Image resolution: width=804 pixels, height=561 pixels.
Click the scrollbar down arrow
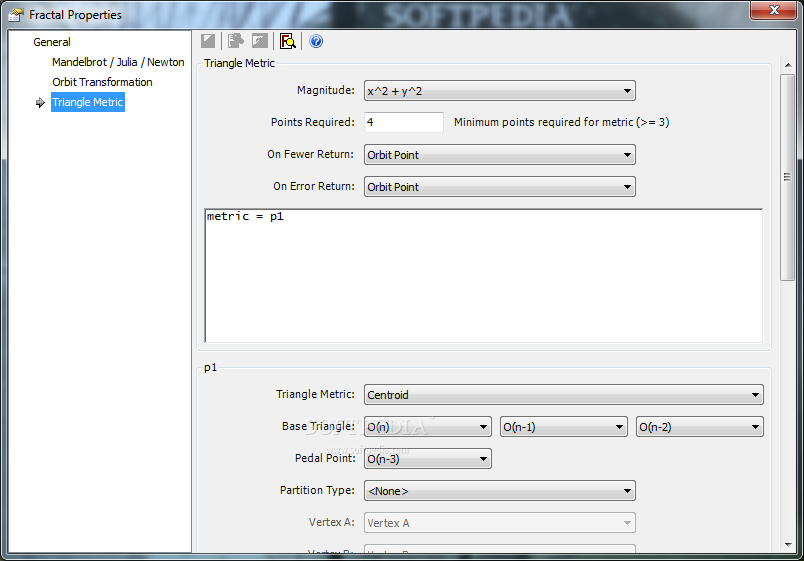788,545
